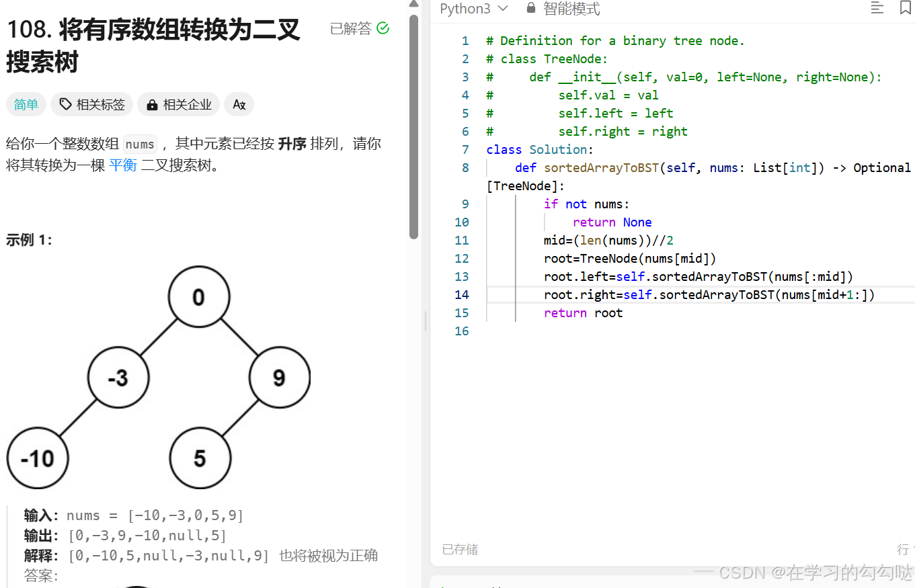Bookmark this problem using the bookmark icon
Image resolution: width=915 pixels, height=588 pixels.
tap(906, 8)
